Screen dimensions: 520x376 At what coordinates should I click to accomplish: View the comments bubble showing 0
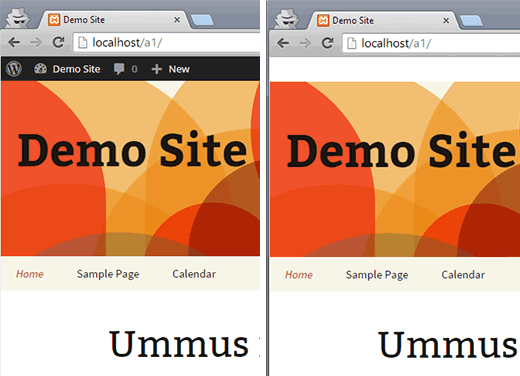pos(125,69)
